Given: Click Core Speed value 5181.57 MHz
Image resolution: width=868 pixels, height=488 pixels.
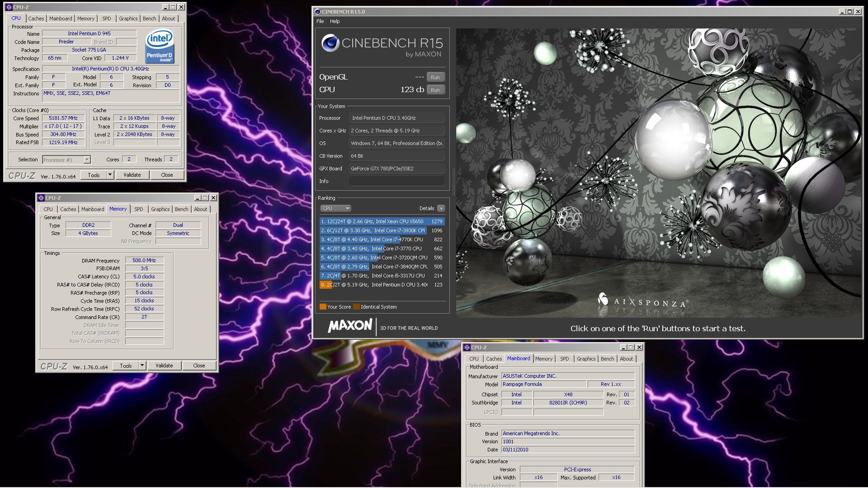Looking at the screenshot, I should pyautogui.click(x=63, y=118).
